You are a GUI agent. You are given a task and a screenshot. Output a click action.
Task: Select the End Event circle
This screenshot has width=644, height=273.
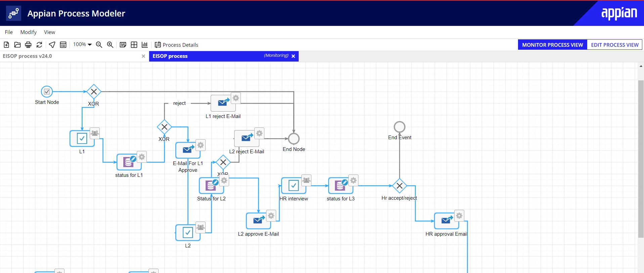point(399,127)
